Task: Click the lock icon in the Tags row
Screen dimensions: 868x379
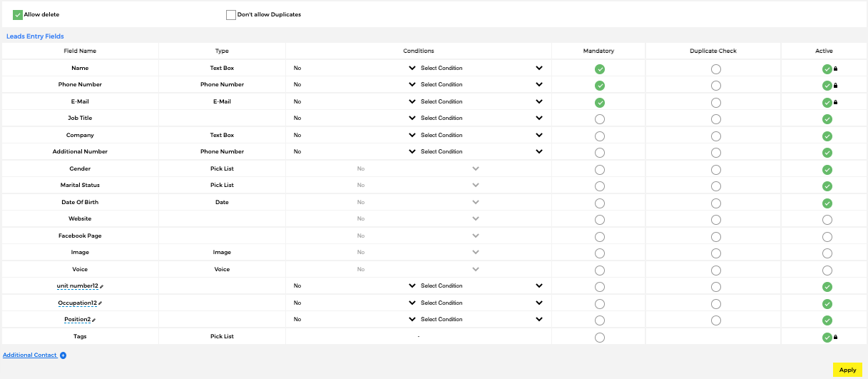Action: point(835,338)
